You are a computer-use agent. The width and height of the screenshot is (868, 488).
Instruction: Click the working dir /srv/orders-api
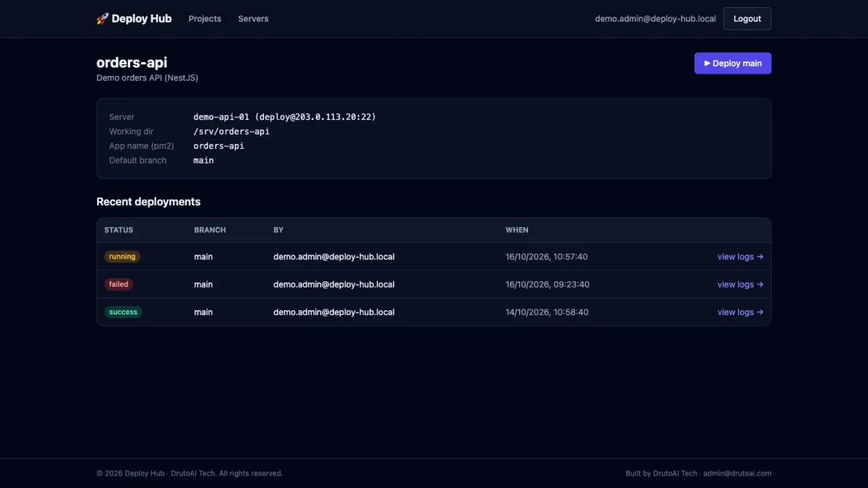231,131
